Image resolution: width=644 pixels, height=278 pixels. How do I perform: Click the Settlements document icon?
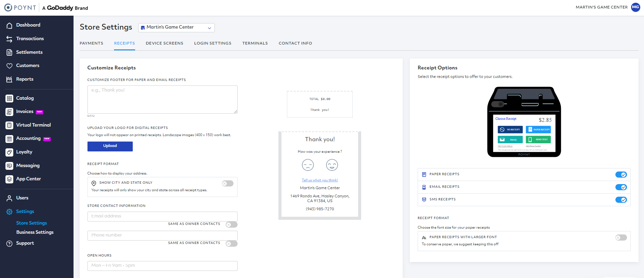pos(10,52)
